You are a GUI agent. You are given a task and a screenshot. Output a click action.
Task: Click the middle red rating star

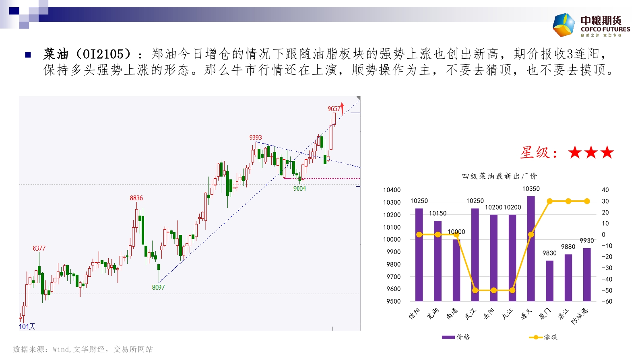[x=591, y=152]
